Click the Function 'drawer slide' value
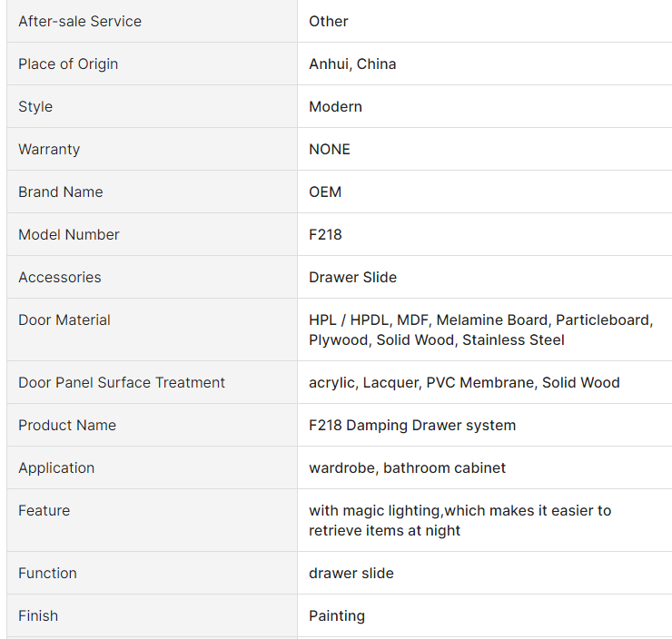The width and height of the screenshot is (672, 639). [351, 573]
